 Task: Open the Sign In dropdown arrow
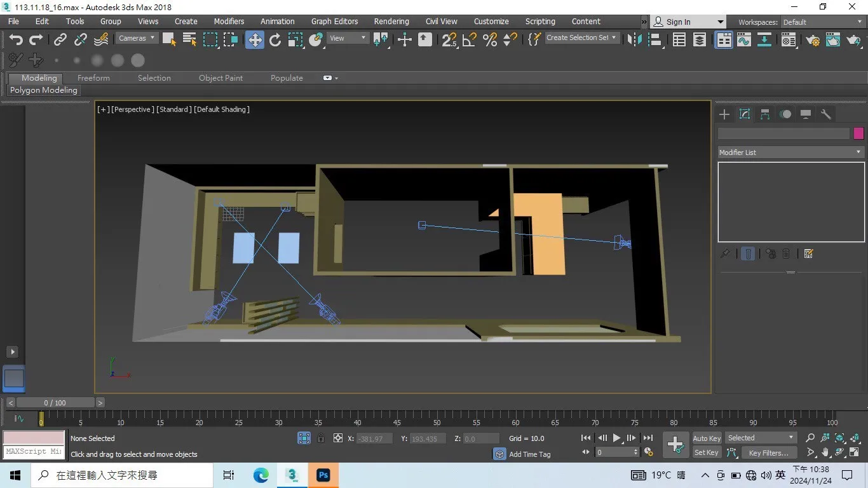[x=720, y=22]
